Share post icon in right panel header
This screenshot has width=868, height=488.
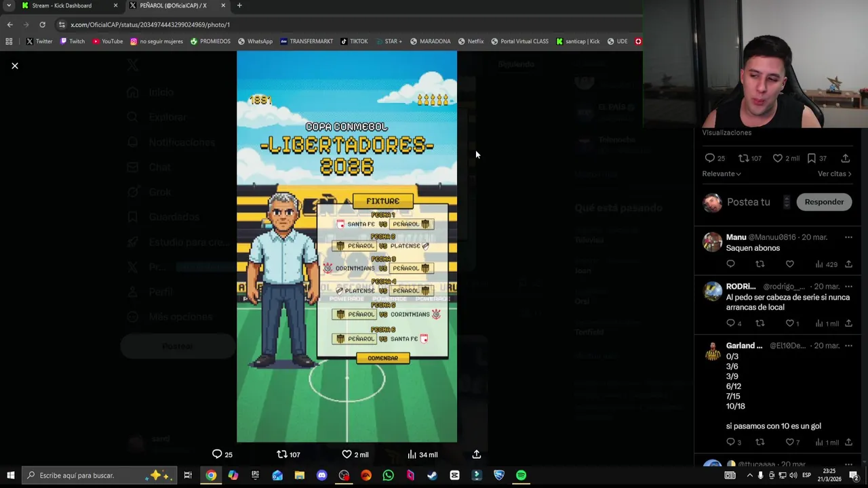(x=846, y=158)
